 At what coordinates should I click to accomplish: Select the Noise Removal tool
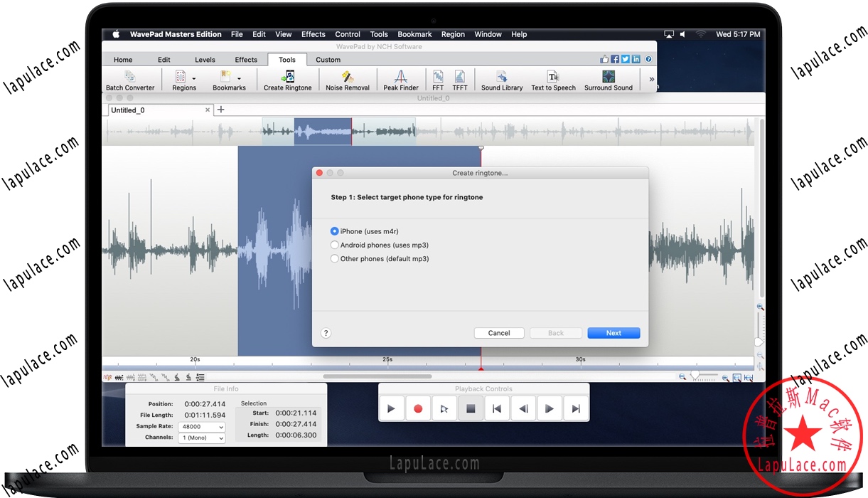pyautogui.click(x=347, y=80)
